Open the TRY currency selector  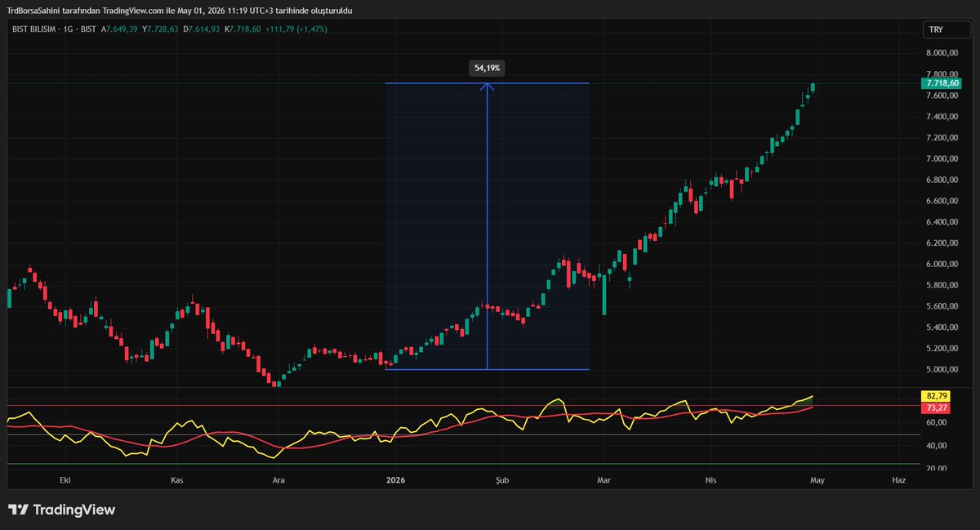947,29
